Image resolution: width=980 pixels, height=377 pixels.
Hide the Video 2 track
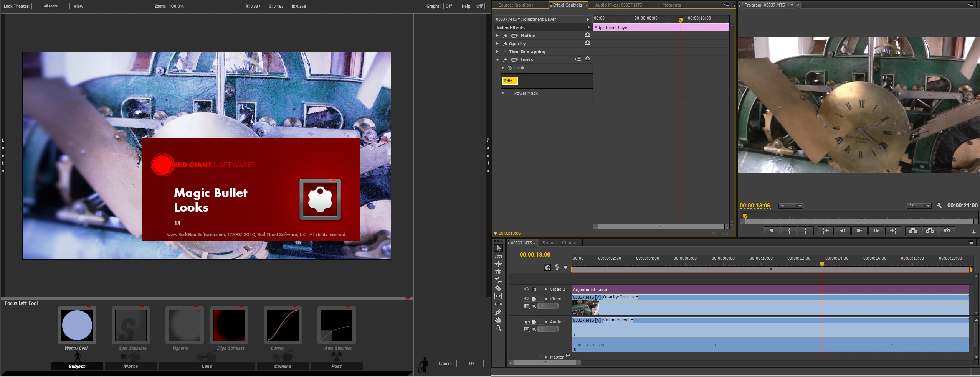click(527, 289)
